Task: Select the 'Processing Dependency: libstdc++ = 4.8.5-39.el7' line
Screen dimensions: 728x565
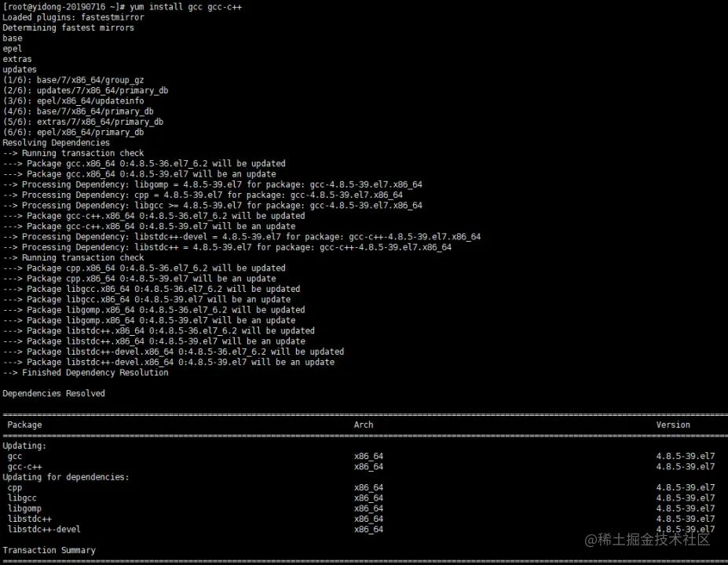Action: [x=227, y=247]
